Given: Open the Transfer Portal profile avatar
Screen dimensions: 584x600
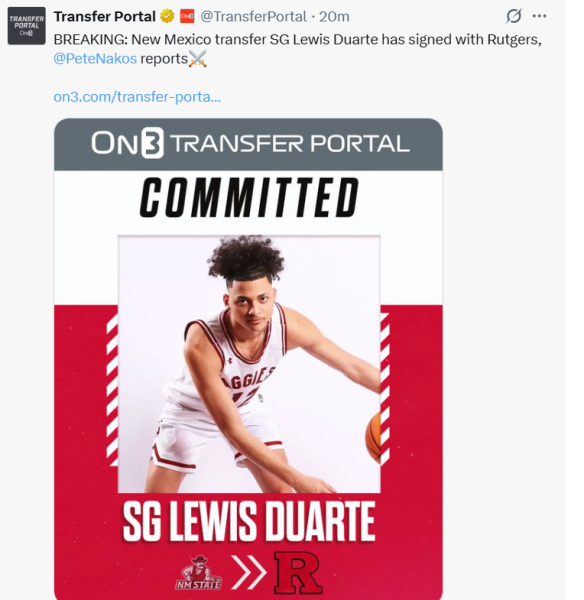Looking at the screenshot, I should [26, 26].
